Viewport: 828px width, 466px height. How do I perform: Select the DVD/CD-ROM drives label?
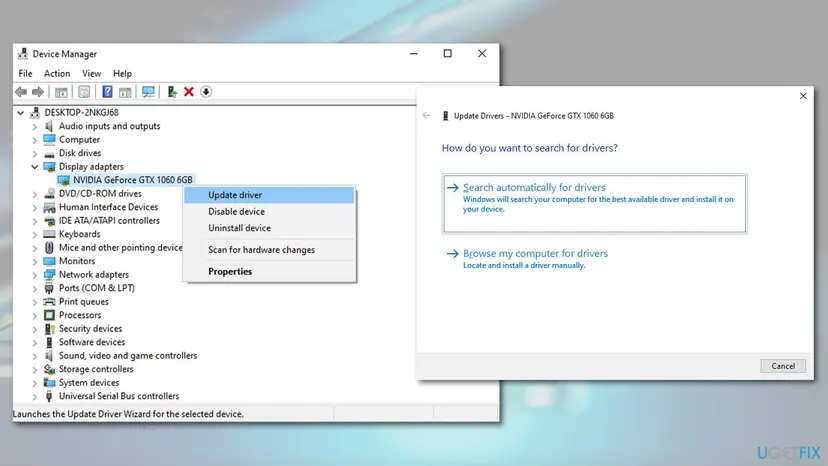tap(100, 194)
